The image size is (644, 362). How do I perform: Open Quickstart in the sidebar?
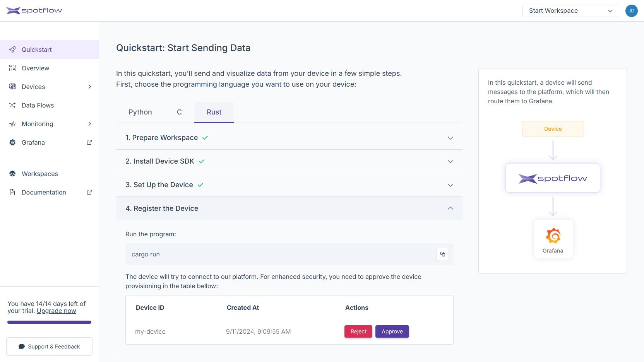(49, 50)
